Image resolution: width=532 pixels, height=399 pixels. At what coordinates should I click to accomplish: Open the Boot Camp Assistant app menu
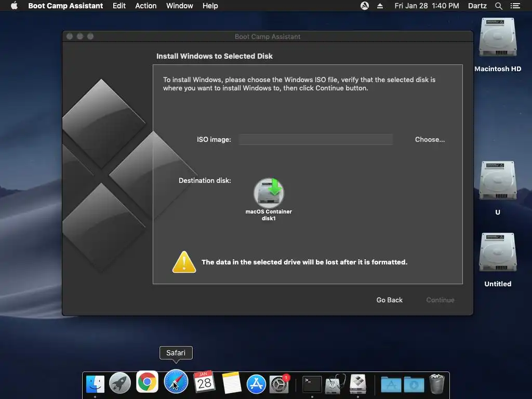65,6
